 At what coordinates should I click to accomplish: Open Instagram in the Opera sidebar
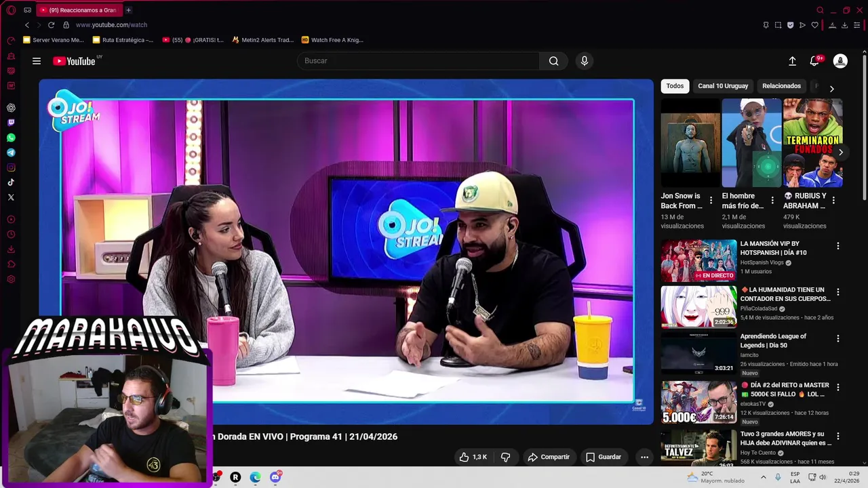click(x=11, y=167)
